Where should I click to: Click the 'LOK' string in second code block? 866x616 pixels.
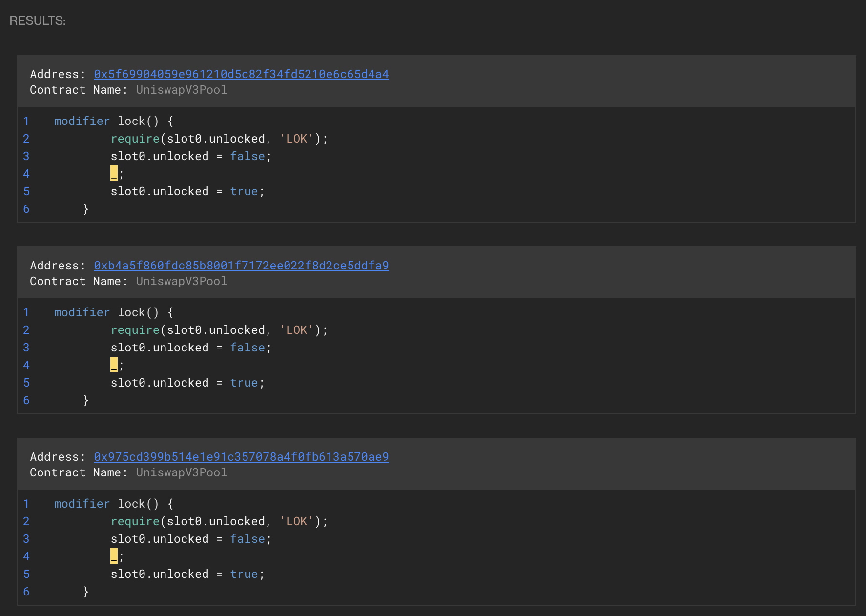[296, 330]
